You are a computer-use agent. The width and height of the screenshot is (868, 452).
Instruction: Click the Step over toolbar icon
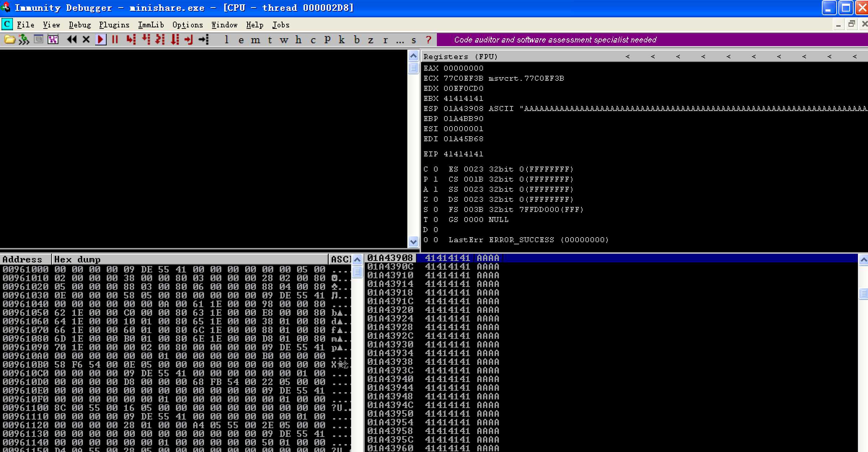(x=146, y=40)
